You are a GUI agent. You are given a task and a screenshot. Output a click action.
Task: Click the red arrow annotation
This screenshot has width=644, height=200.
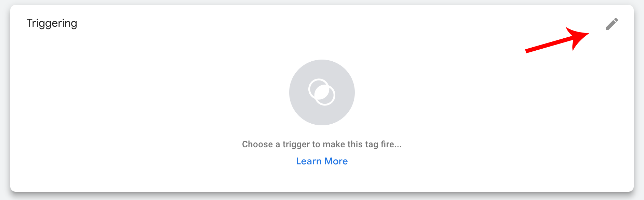click(x=557, y=40)
